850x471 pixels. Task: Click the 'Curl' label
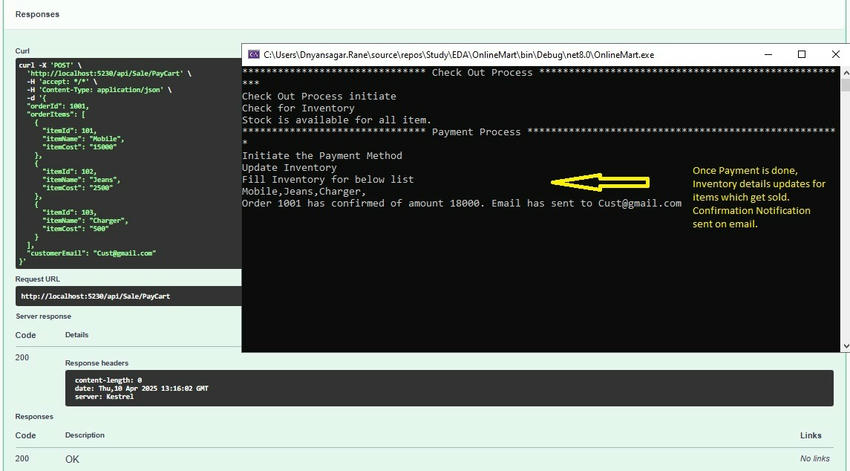(22, 51)
